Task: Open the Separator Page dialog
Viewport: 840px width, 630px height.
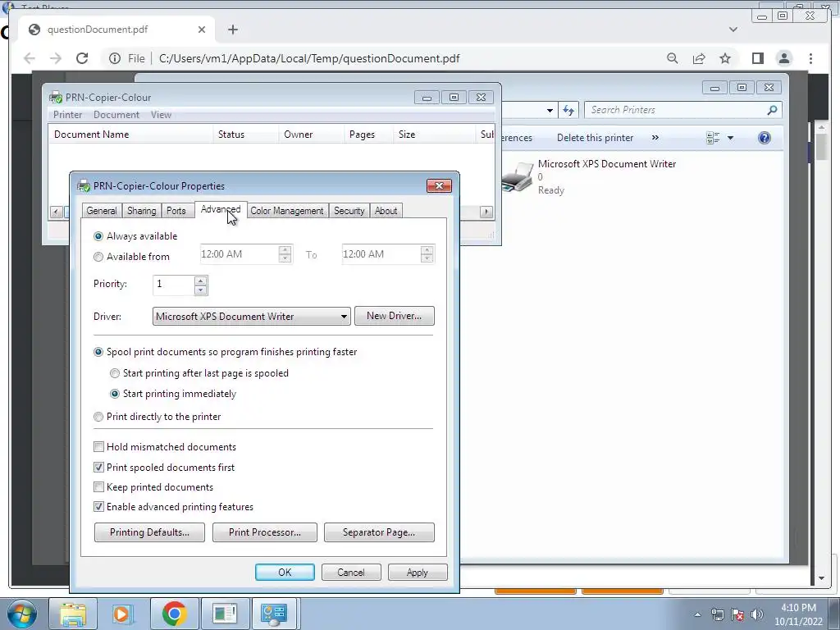Action: pos(379,532)
